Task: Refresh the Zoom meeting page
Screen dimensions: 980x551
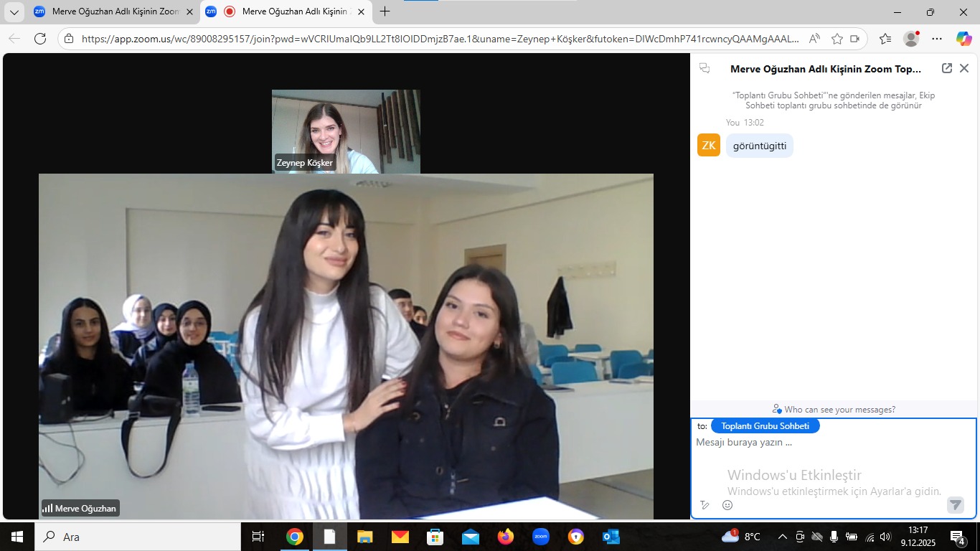Action: 40,39
